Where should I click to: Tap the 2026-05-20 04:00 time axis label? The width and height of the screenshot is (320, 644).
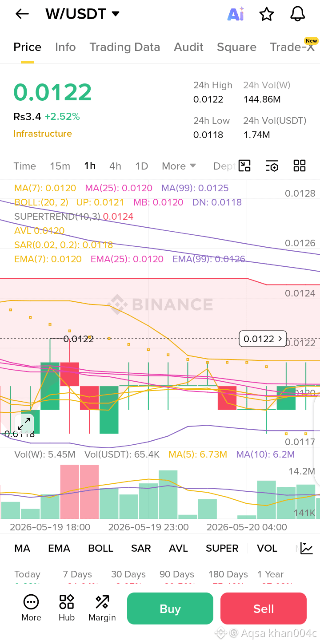(x=247, y=527)
